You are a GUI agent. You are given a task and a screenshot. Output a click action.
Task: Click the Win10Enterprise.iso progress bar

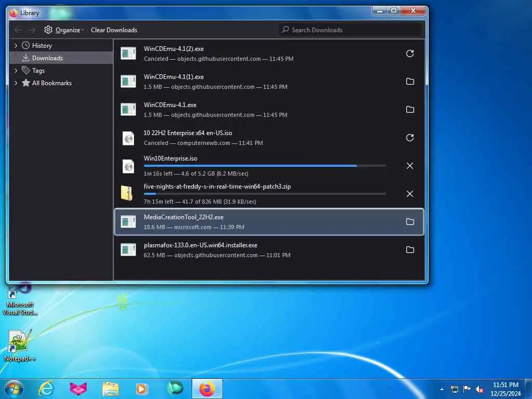[264, 166]
